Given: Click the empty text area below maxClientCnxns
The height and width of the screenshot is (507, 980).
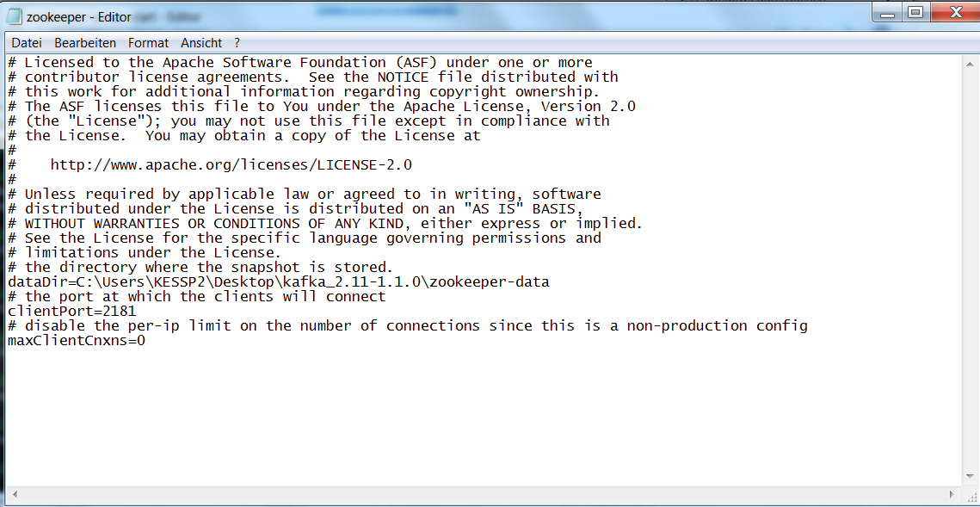Looking at the screenshot, I should click(x=483, y=416).
